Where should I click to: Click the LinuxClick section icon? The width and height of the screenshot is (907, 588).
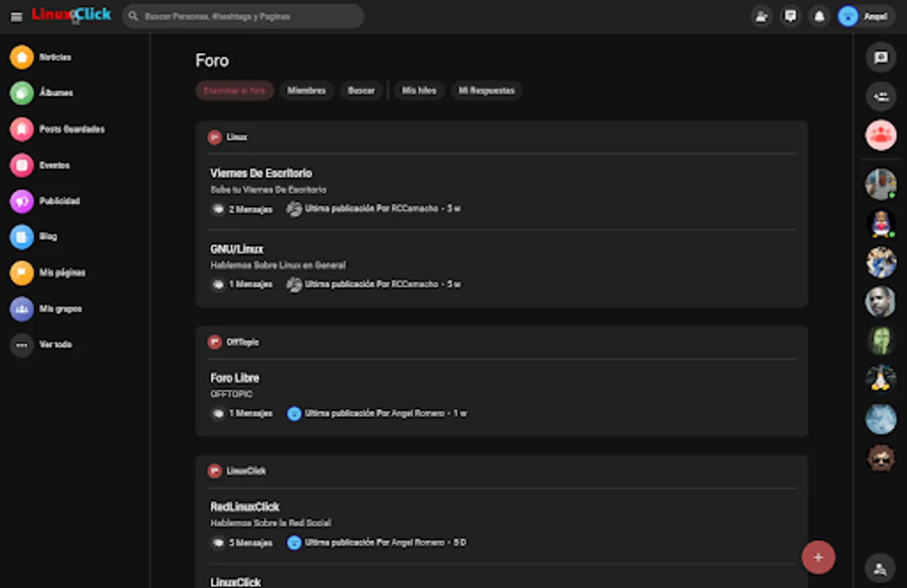point(214,471)
